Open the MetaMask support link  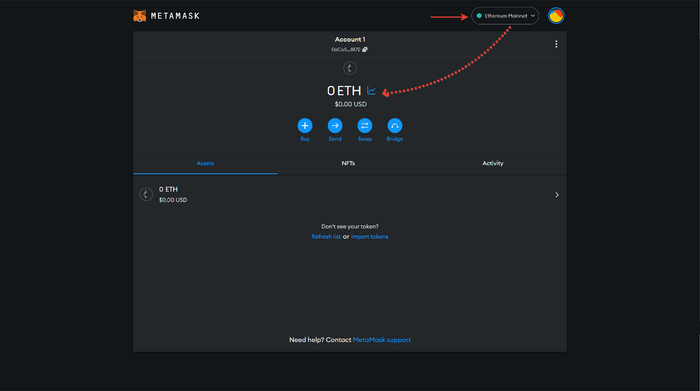pyautogui.click(x=382, y=340)
